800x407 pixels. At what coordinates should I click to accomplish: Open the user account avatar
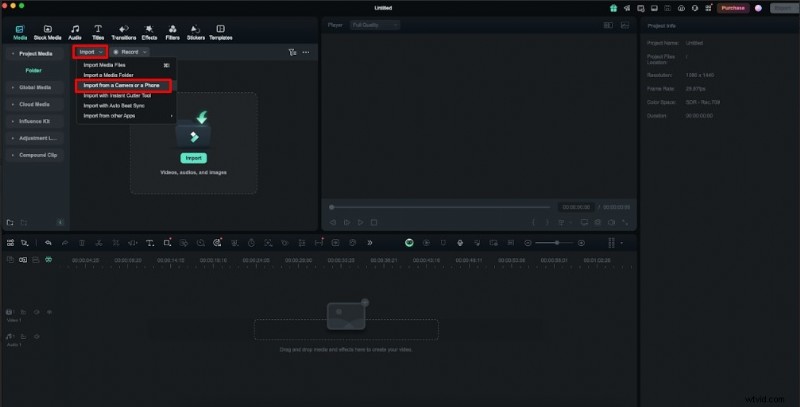758,8
